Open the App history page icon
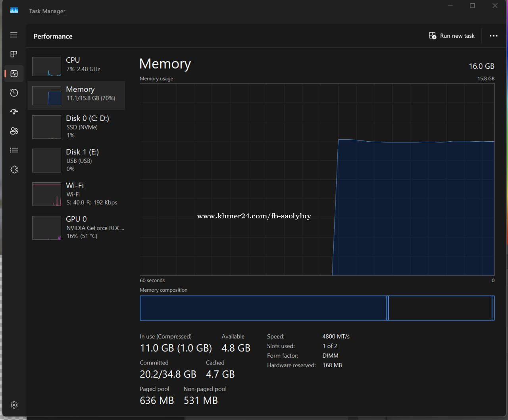Viewport: 508px width, 420px height. click(x=14, y=92)
